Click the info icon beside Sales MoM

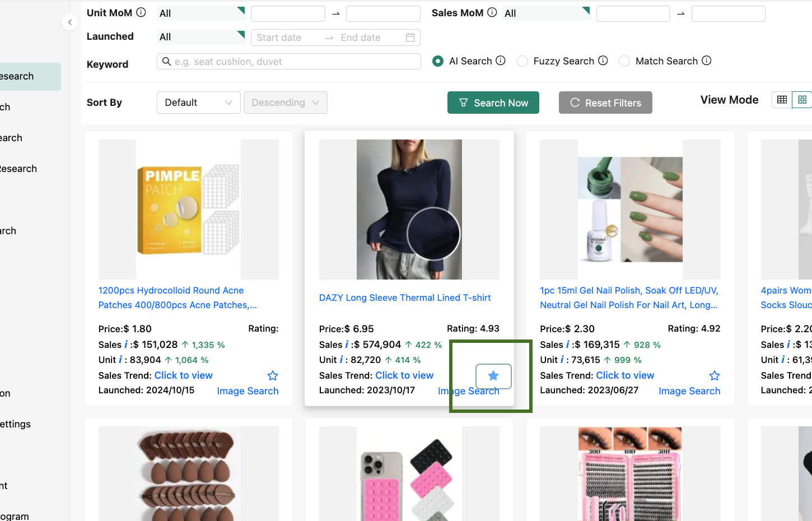point(492,12)
